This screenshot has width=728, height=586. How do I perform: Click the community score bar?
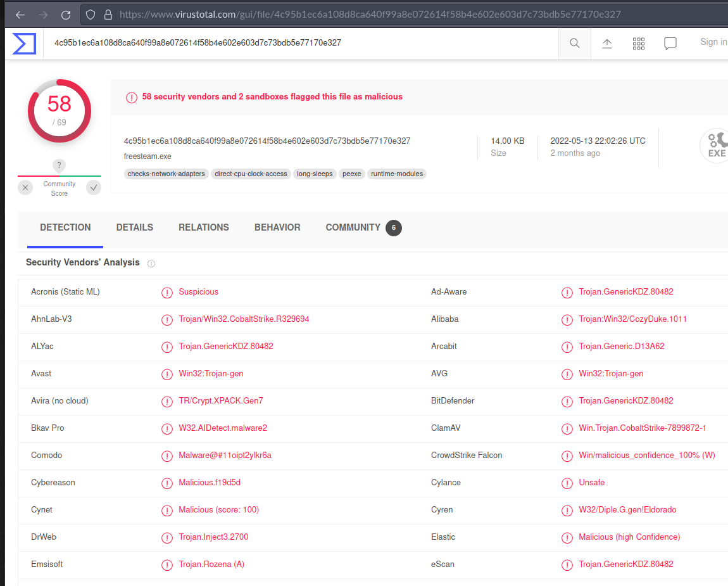(x=60, y=176)
